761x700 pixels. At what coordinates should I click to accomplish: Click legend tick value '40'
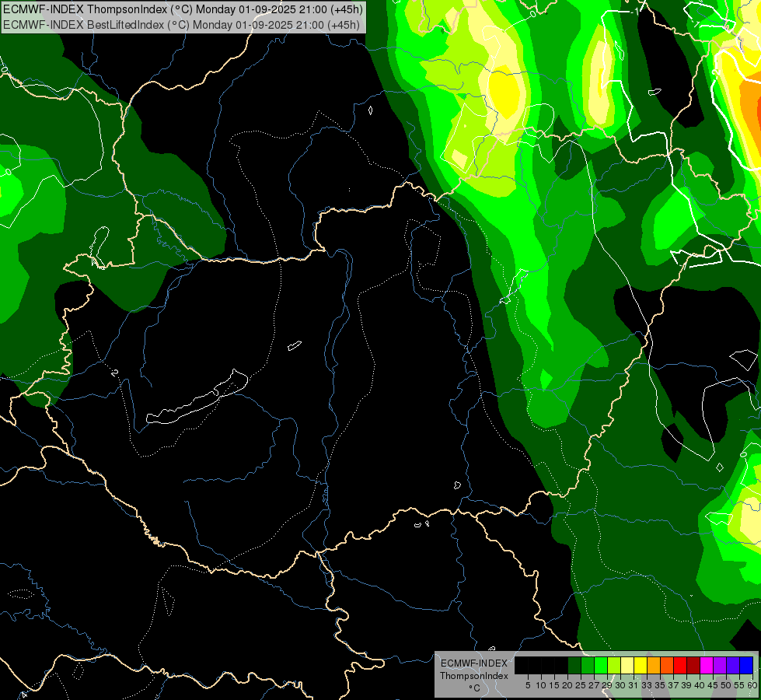click(700, 685)
